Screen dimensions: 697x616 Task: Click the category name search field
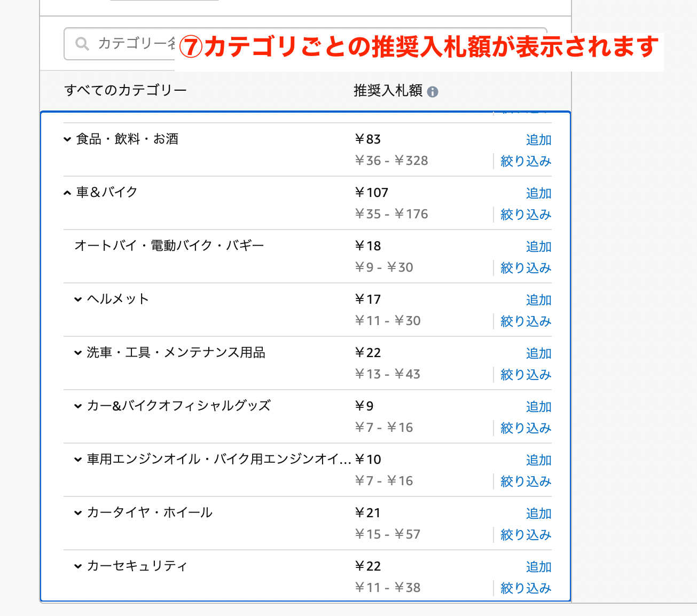[x=134, y=43]
